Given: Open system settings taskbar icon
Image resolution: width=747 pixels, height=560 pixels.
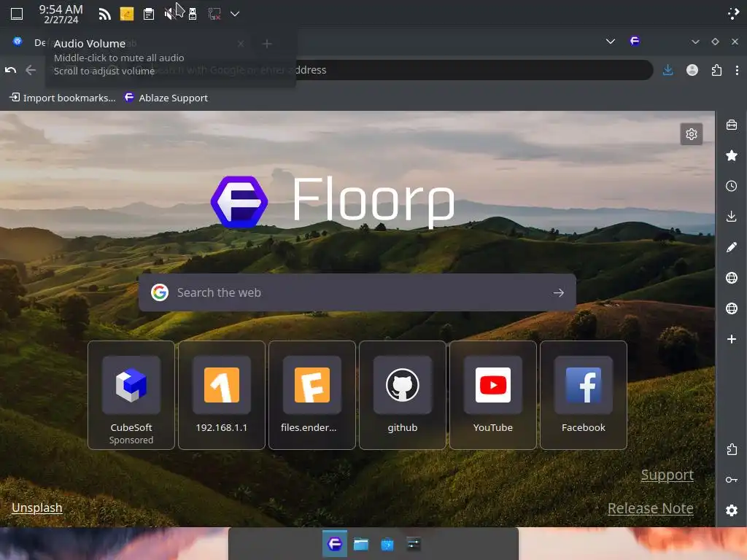Looking at the screenshot, I should tap(414, 544).
